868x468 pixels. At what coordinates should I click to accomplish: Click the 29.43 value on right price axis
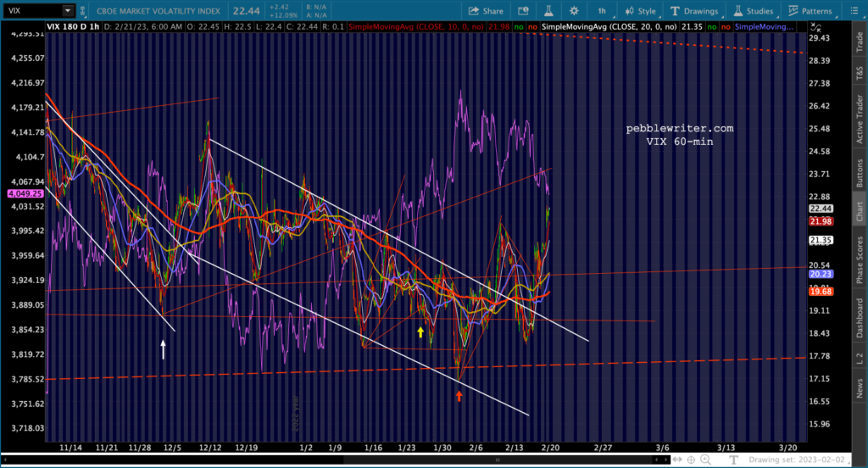pyautogui.click(x=820, y=37)
